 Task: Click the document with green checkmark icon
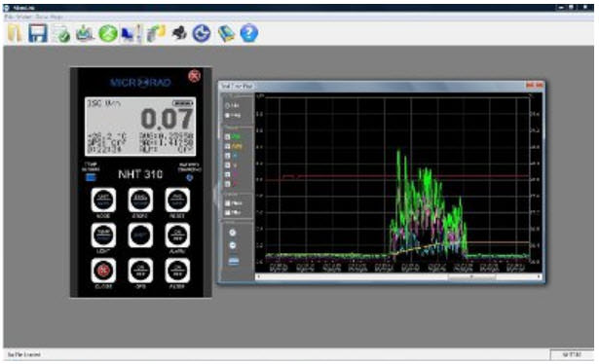[x=61, y=33]
